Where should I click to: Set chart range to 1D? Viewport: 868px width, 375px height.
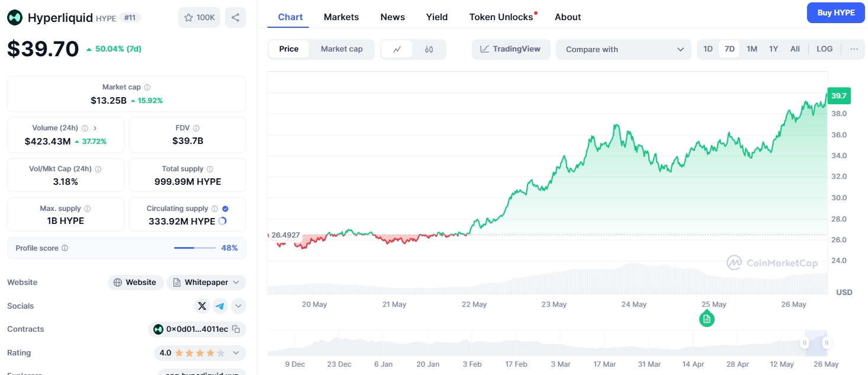[x=708, y=49]
